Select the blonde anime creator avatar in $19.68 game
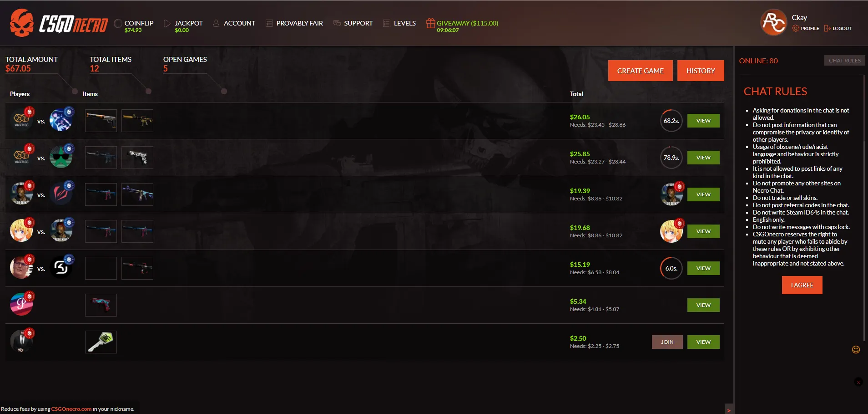This screenshot has height=414, width=868. [21, 231]
